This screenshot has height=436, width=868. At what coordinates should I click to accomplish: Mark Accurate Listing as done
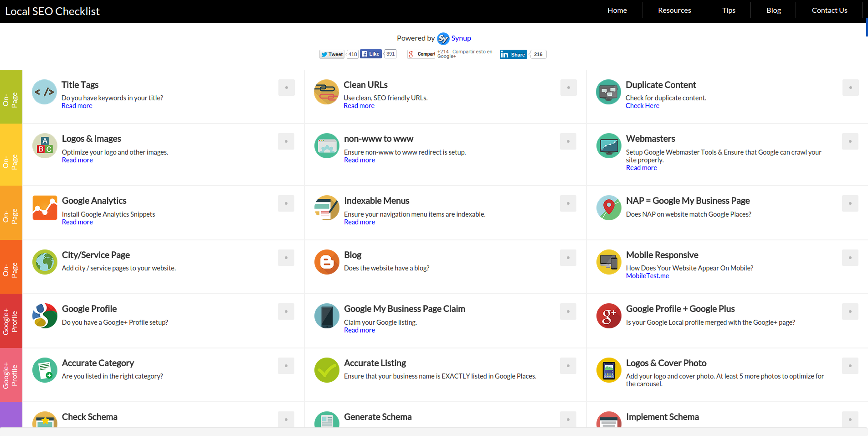(x=568, y=366)
